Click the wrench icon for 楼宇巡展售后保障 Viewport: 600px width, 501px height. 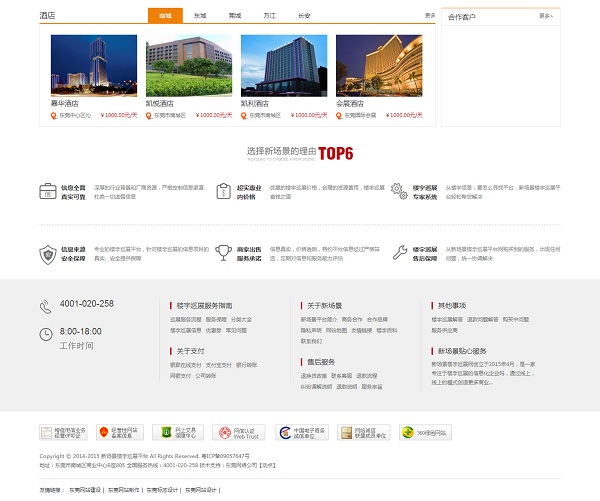click(400, 253)
